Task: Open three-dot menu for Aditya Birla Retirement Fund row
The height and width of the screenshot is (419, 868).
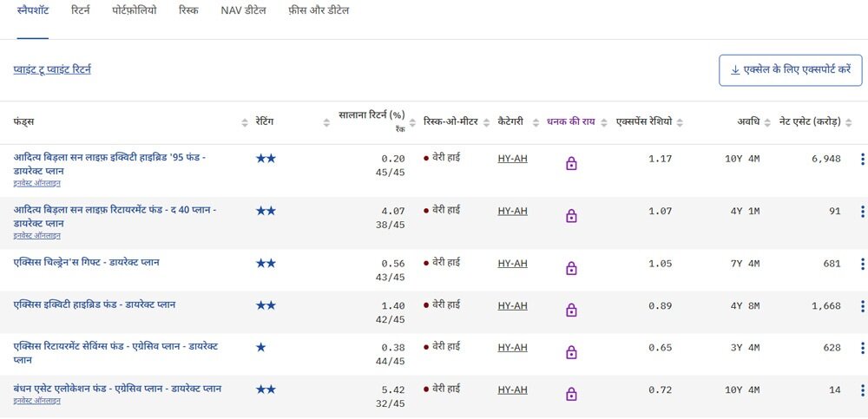Action: pyautogui.click(x=862, y=211)
